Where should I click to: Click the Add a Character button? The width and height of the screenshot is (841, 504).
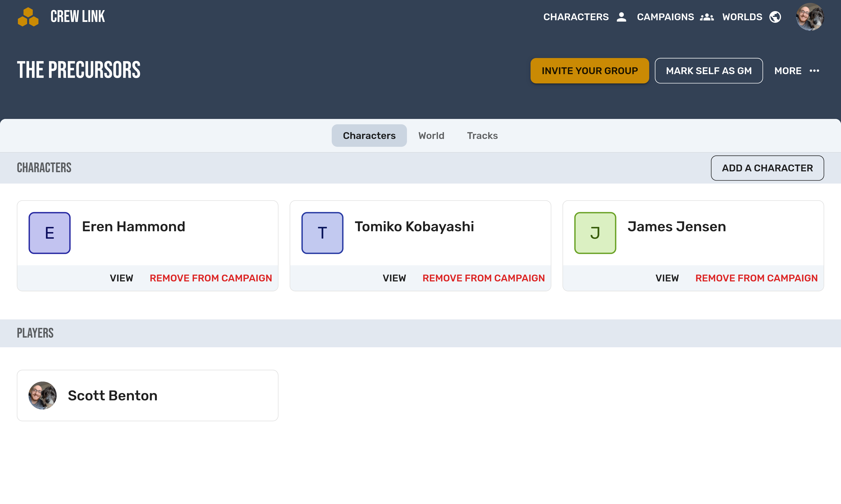coord(767,168)
